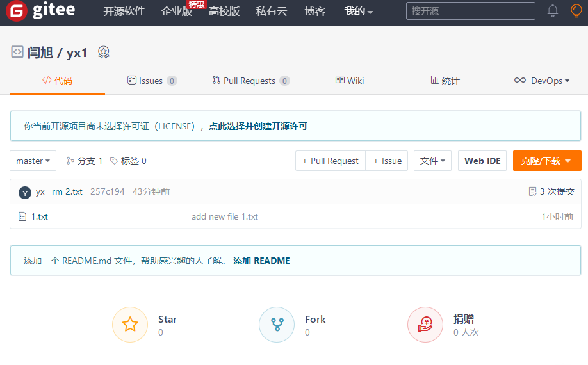
Task: Open the 我的 dropdown in navbar
Action: coord(359,12)
